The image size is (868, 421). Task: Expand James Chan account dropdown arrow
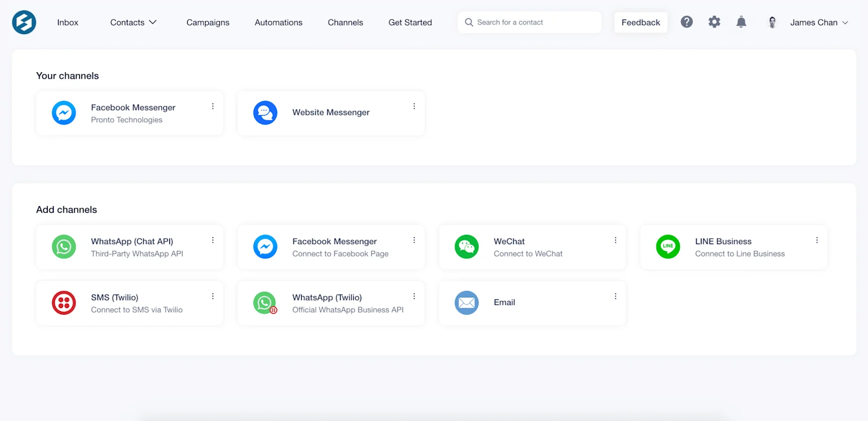[x=845, y=23]
